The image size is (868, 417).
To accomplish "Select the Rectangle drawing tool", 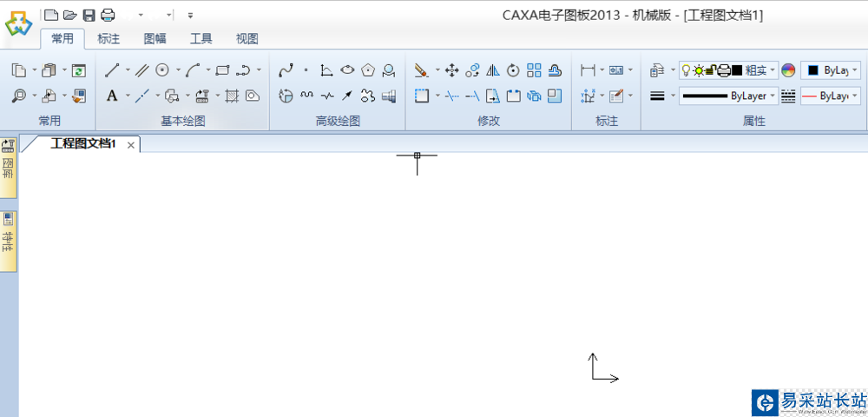I will pyautogui.click(x=222, y=70).
